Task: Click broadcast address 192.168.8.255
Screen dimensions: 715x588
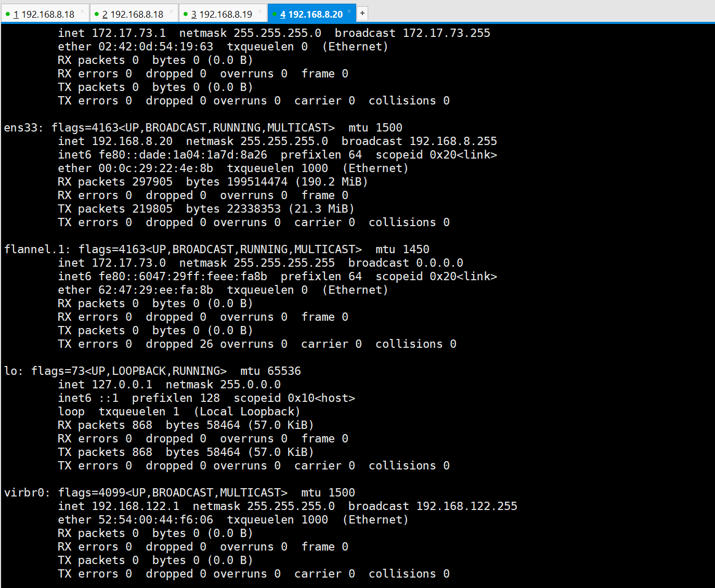Action: [x=453, y=141]
